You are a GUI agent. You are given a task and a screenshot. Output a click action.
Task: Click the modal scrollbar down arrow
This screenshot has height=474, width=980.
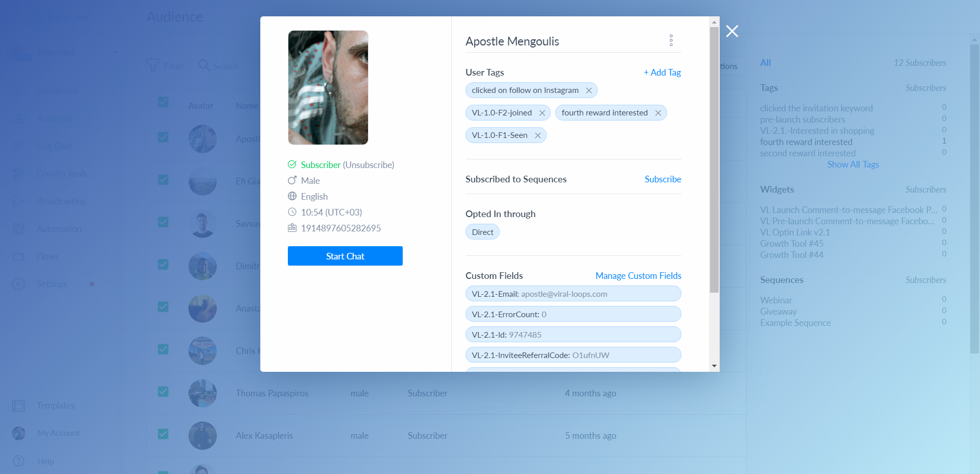(714, 366)
